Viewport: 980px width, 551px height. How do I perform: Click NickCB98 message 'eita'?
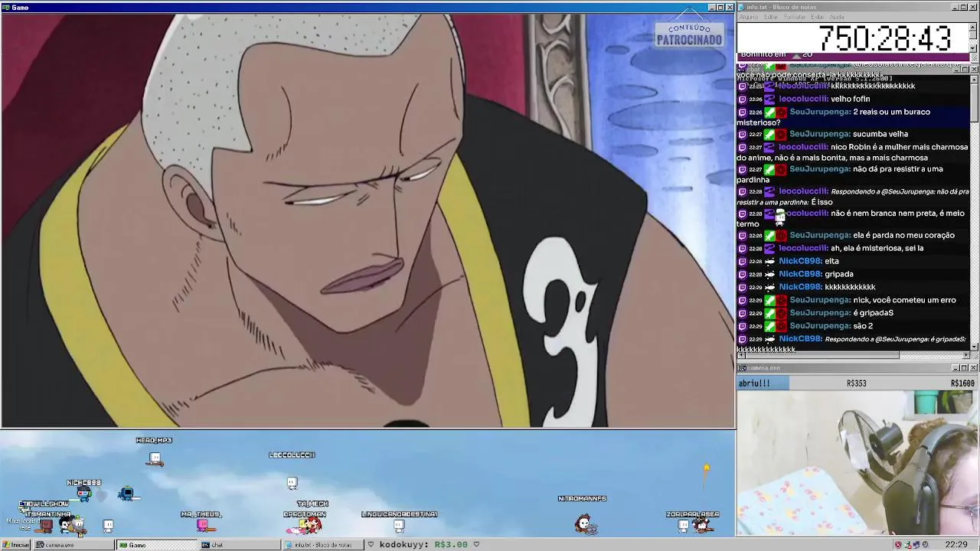click(831, 261)
